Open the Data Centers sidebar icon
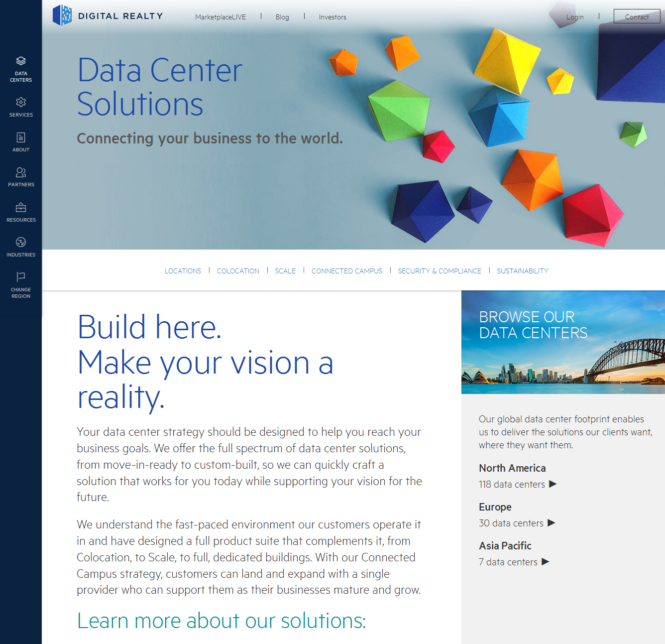The height and width of the screenshot is (644, 665). point(21,61)
